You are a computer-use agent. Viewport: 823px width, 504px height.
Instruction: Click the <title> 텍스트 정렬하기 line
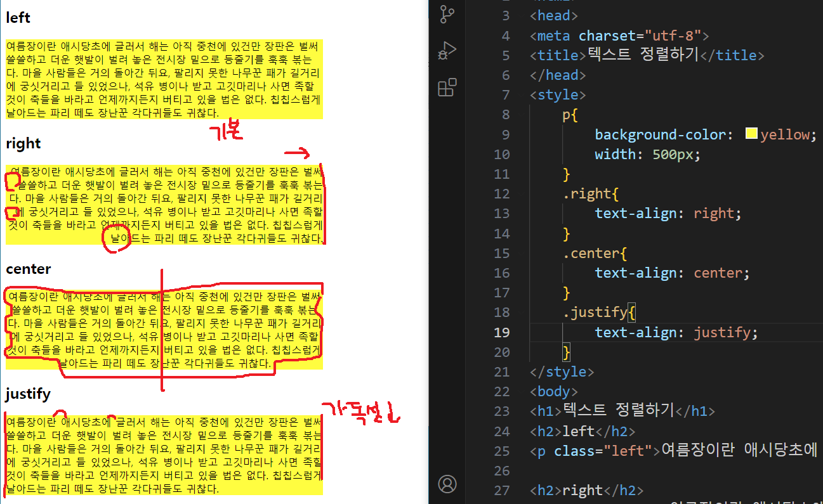point(647,55)
